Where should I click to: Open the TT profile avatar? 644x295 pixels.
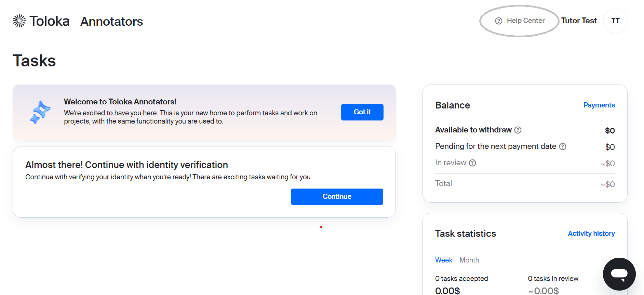click(x=615, y=21)
